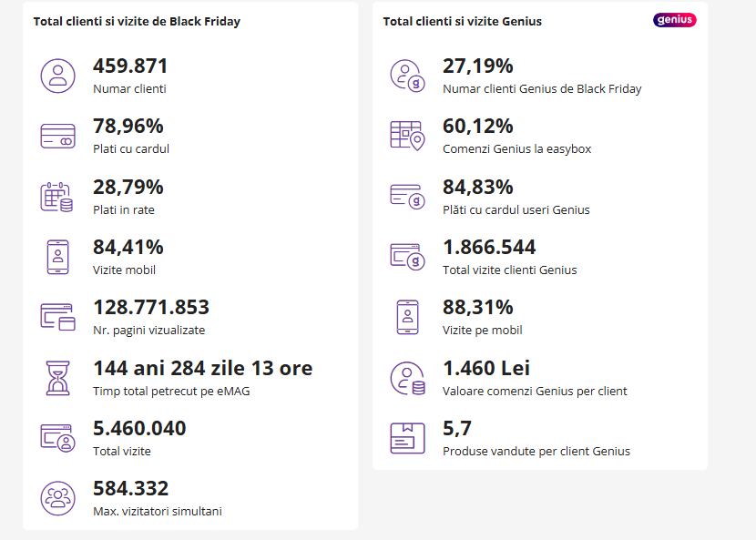The height and width of the screenshot is (540, 756).
Task: Click the Genius clients person icon
Action: click(x=406, y=76)
